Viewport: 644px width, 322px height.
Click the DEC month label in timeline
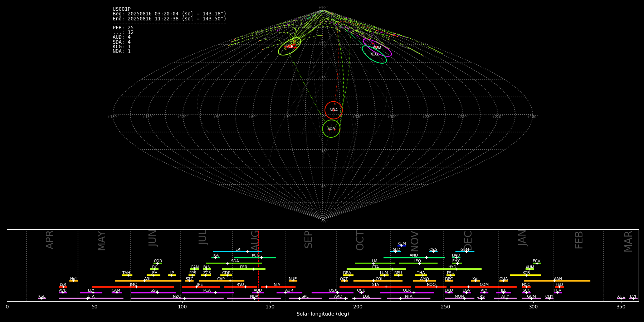point(468,241)
